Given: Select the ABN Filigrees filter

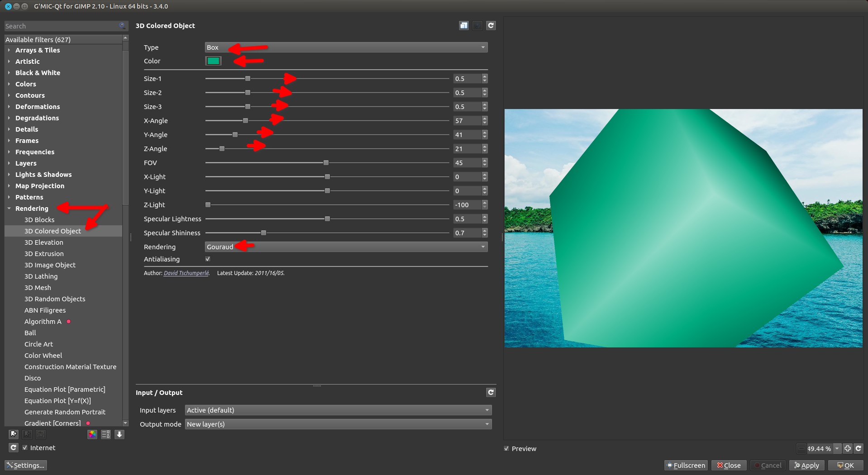Looking at the screenshot, I should 45,310.
